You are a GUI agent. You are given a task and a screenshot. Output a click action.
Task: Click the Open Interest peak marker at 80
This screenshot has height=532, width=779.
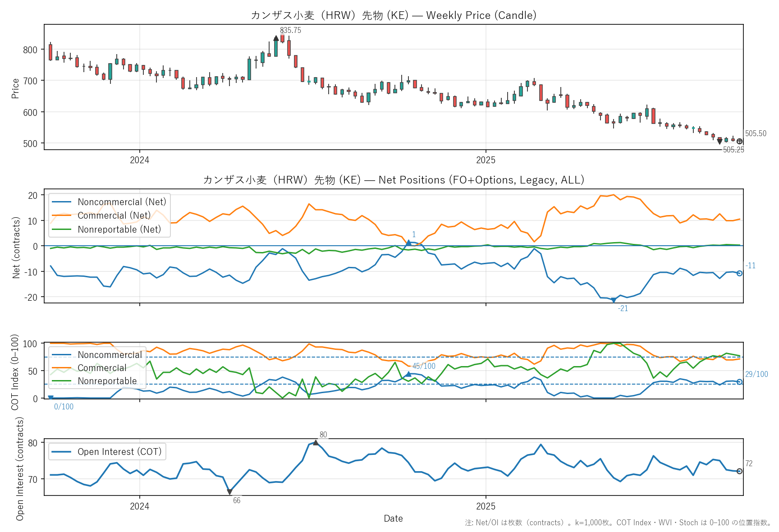point(316,443)
